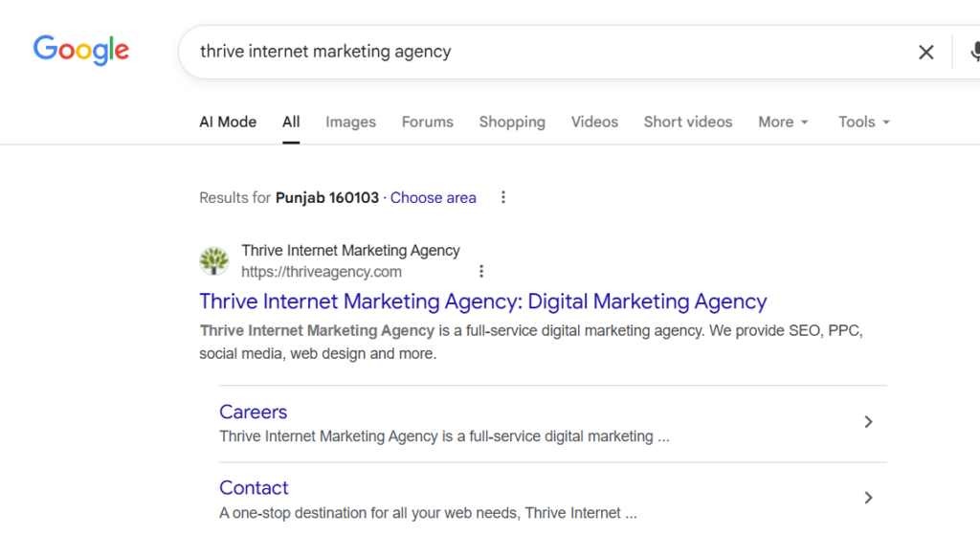Open the Shopping tab
This screenshot has width=980, height=536.
click(512, 123)
